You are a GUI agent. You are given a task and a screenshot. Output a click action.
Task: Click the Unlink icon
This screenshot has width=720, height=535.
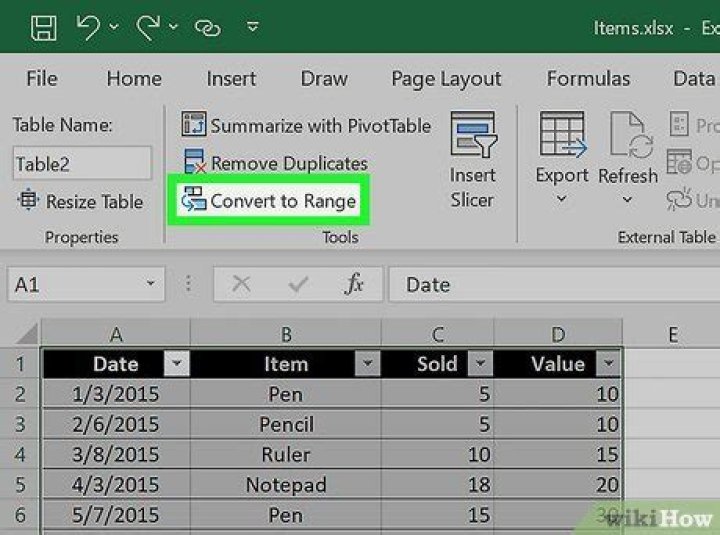point(679,199)
